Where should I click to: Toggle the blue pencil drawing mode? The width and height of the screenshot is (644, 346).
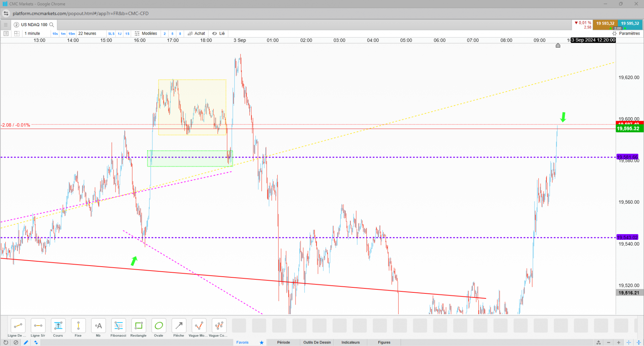click(x=26, y=342)
